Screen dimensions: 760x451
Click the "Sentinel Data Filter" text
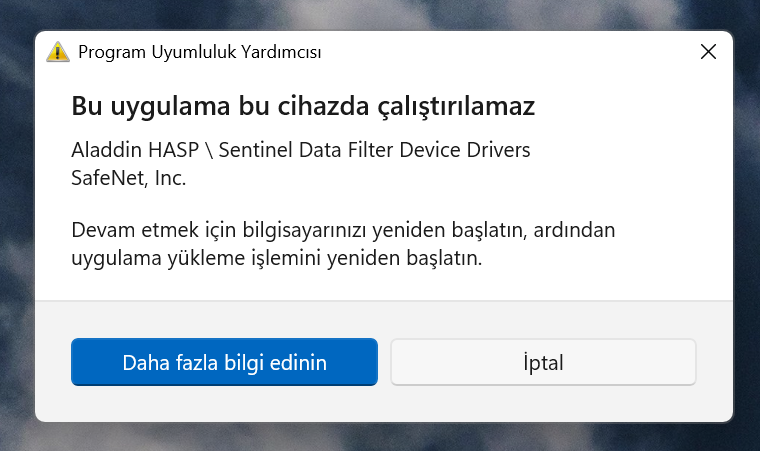pos(300,151)
